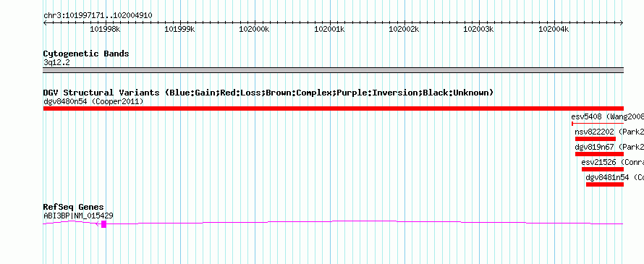Click the dgv8480n54 (Cooper2011) label
The image size is (644, 264).
tap(93, 101)
